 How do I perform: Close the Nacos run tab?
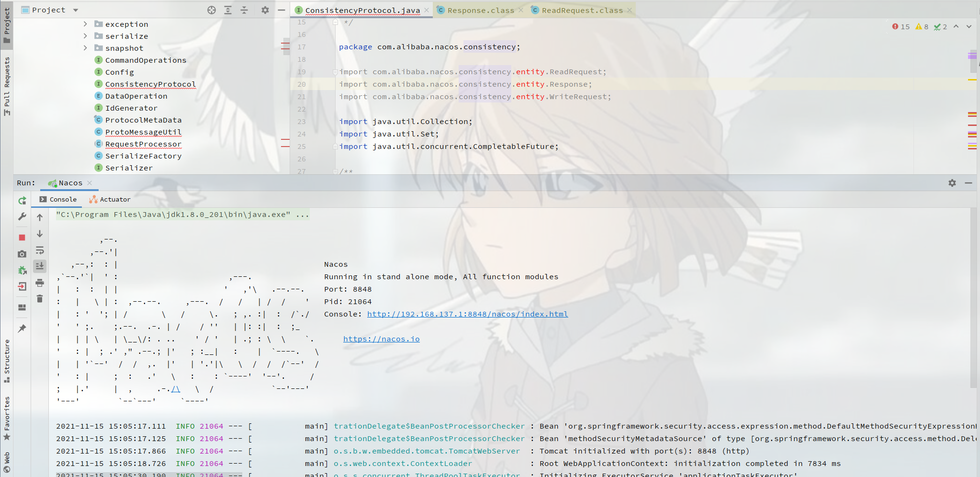click(90, 183)
